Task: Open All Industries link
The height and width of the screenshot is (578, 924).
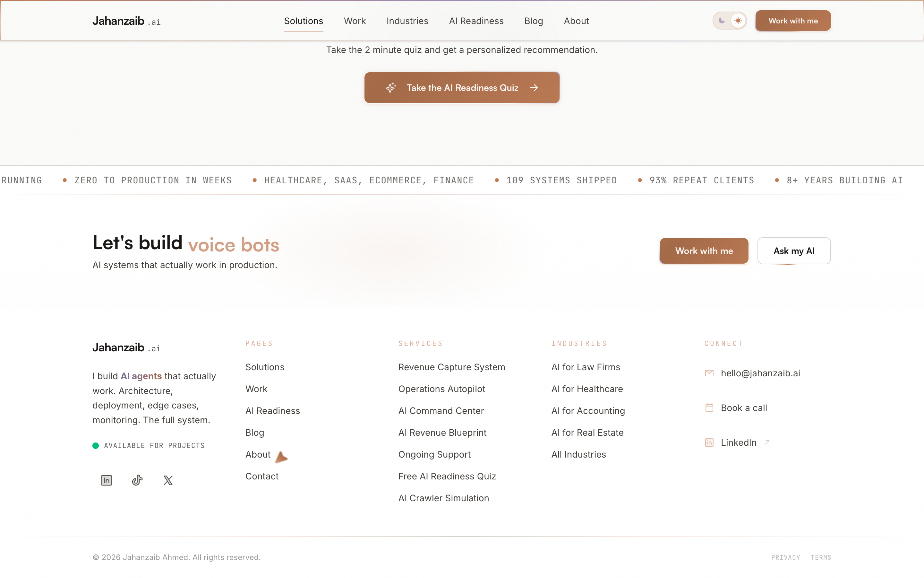Action: 578,454
